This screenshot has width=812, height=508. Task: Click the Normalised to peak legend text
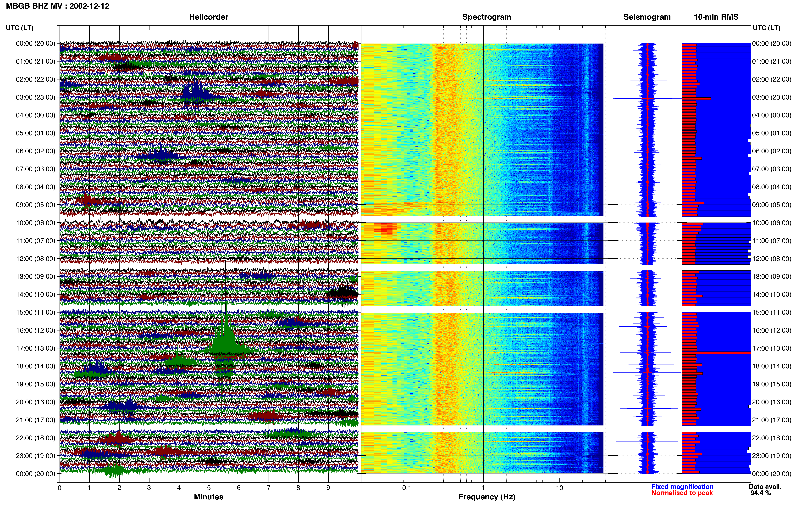click(682, 493)
